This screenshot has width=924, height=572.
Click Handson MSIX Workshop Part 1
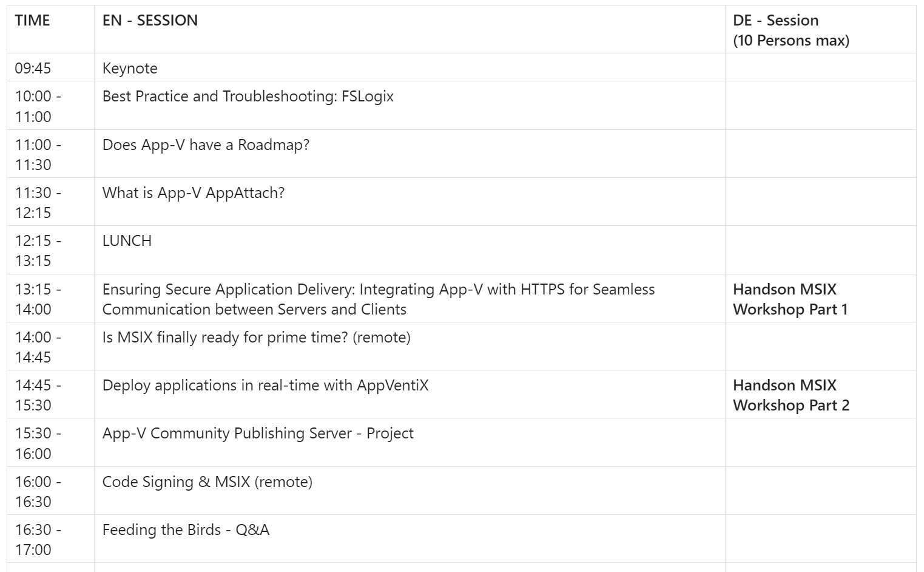coord(790,299)
